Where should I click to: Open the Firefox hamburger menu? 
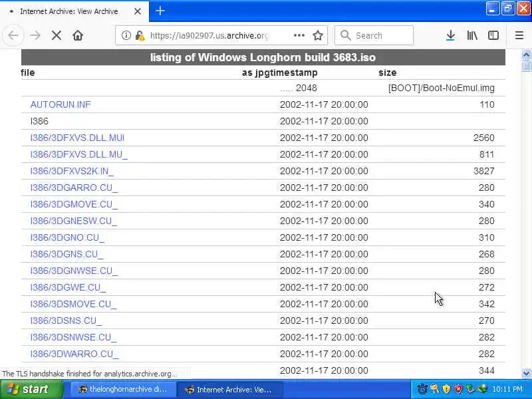[519, 35]
